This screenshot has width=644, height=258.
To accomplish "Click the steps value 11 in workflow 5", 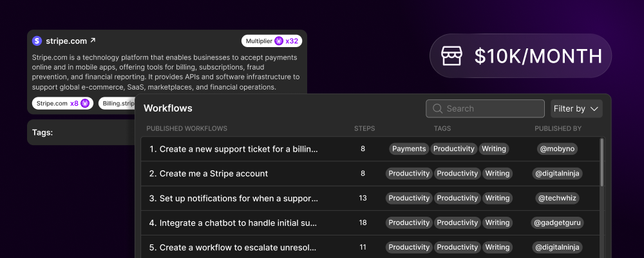I will (x=363, y=248).
